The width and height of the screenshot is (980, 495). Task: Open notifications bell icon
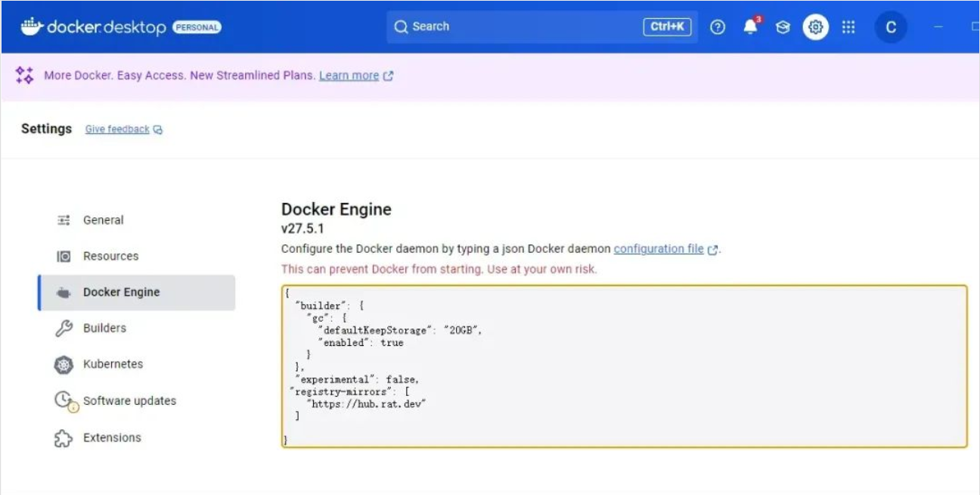pos(751,26)
